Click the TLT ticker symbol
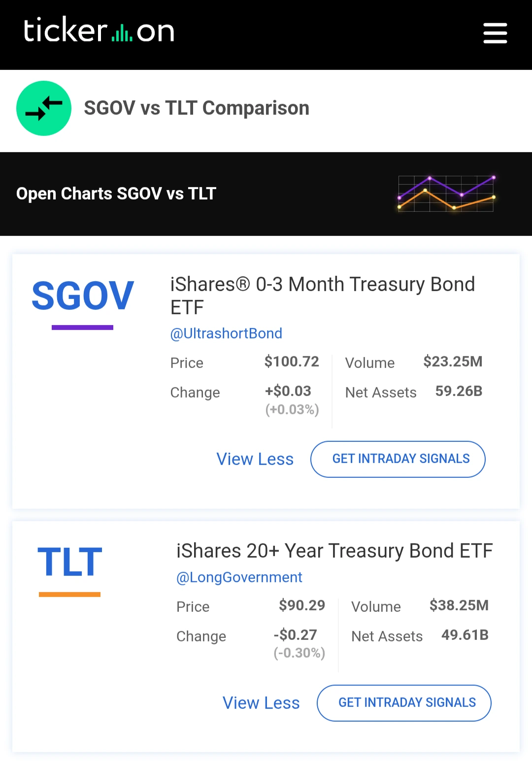The height and width of the screenshot is (768, 532). 70,562
